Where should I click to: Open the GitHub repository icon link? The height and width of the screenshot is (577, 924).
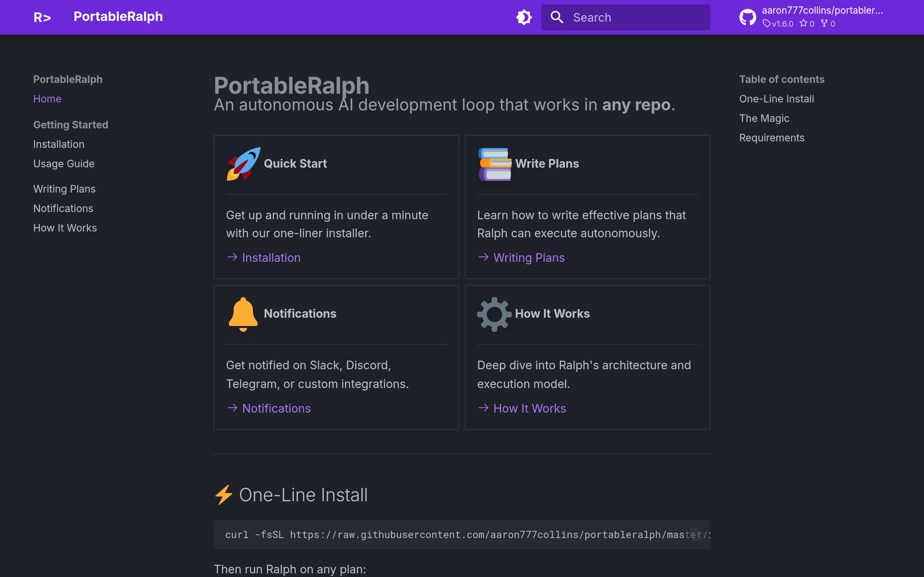[x=747, y=17]
